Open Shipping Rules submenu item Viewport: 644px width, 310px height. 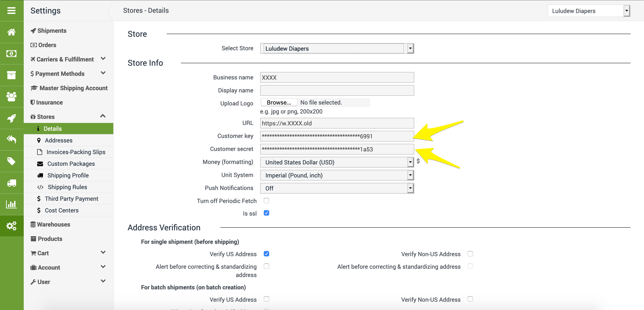coord(67,187)
